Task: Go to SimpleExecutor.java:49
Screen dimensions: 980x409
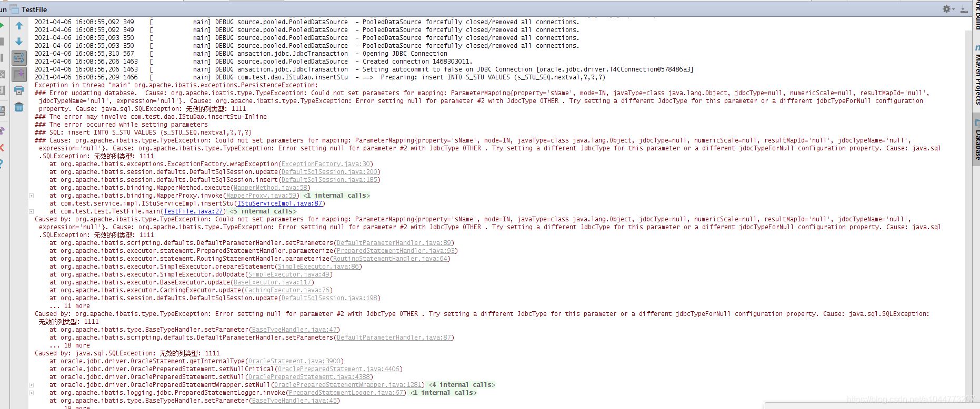Action: 289,274
